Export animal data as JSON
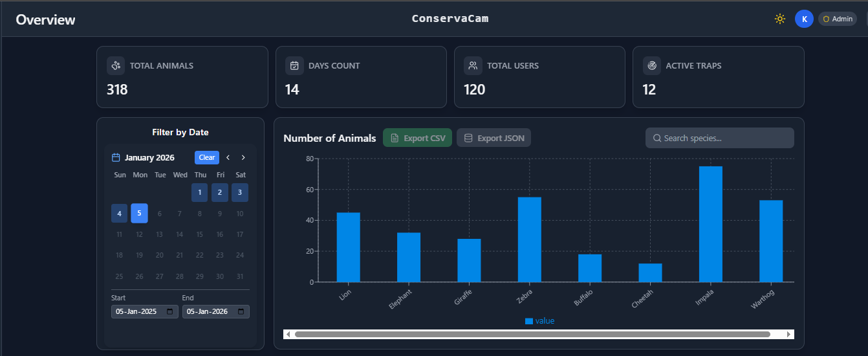The width and height of the screenshot is (868, 356). pos(494,138)
